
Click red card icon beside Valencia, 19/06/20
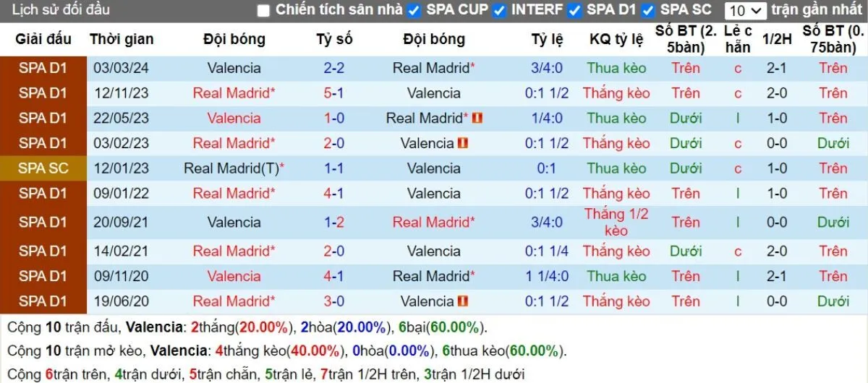pyautogui.click(x=463, y=301)
